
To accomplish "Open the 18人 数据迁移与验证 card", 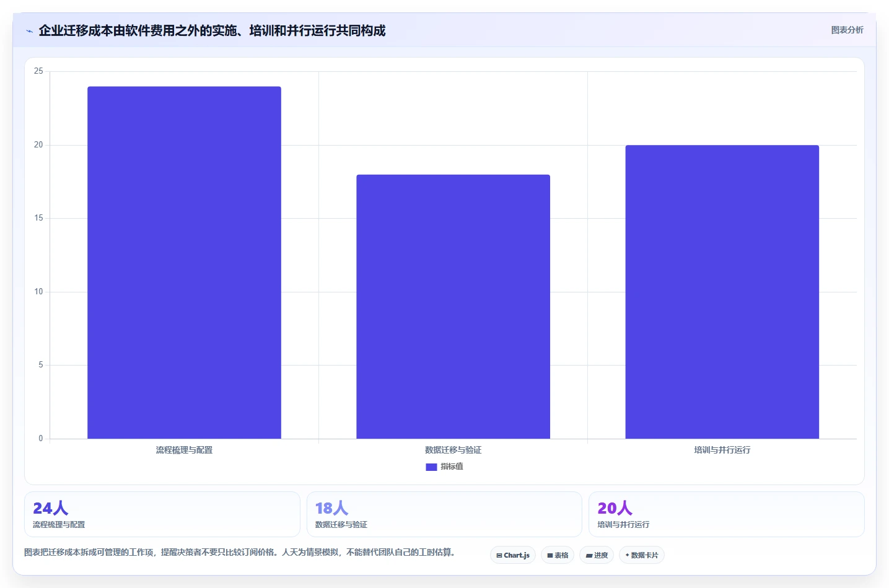I will pyautogui.click(x=444, y=514).
